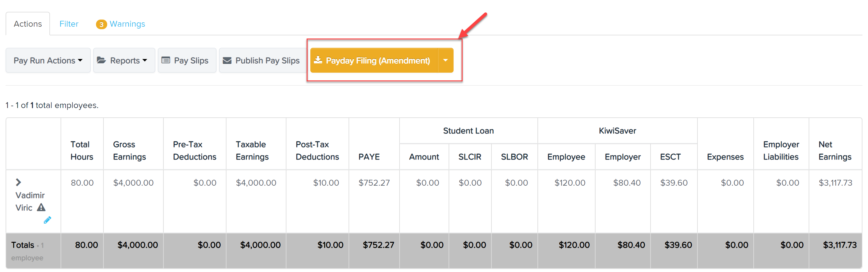Click the Payday Filing (Amendment) button
This screenshot has height=272, width=868.
(x=374, y=61)
